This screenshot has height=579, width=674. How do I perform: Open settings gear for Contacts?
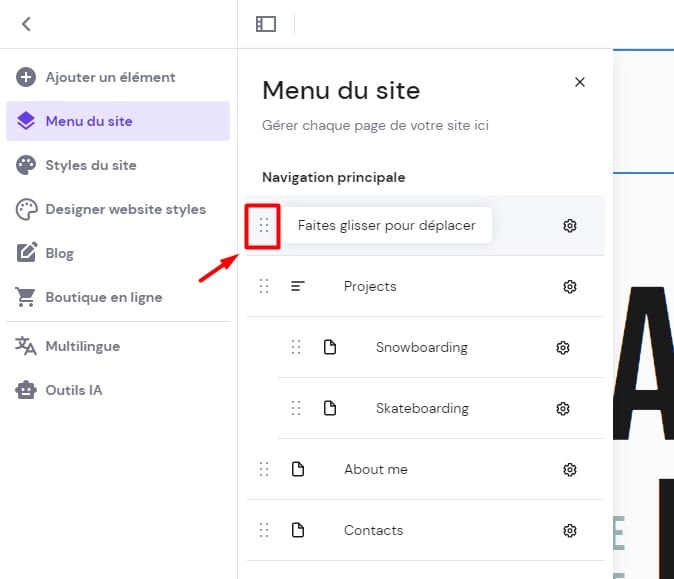click(x=570, y=531)
